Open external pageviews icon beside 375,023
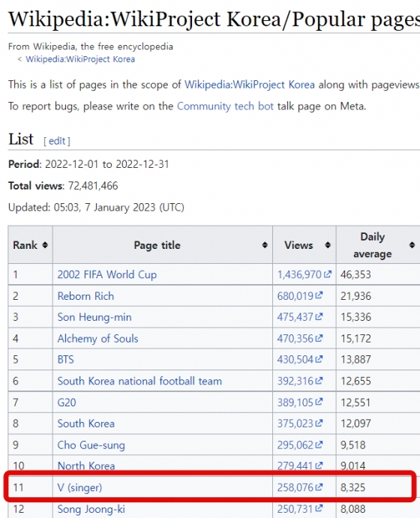Screen dimensions: 420x518 coord(319,424)
